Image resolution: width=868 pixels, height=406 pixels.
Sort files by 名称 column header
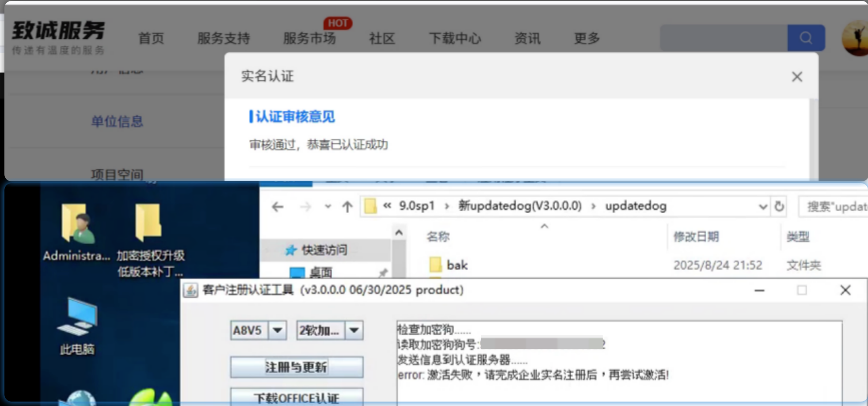point(438,237)
